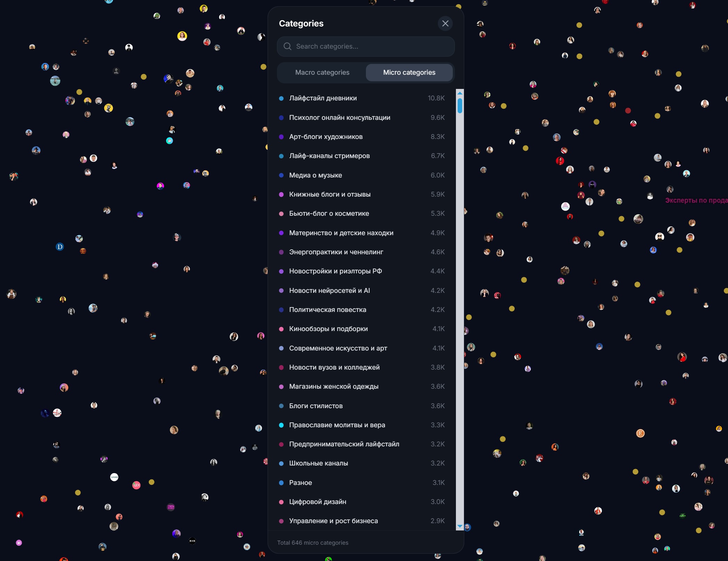Click the Total 646 micro categories footer text
The height and width of the screenshot is (561, 728).
pos(313,543)
